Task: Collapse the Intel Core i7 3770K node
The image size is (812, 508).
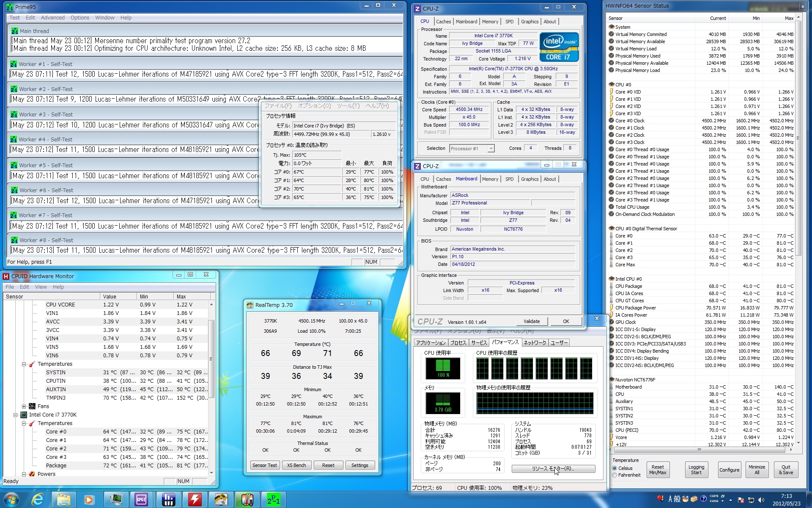Action: tap(16, 415)
